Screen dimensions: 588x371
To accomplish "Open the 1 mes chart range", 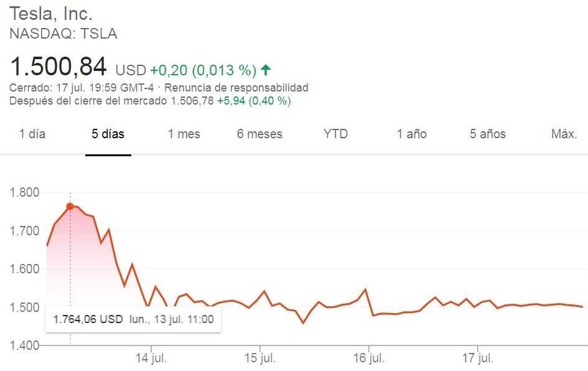I will point(184,134).
